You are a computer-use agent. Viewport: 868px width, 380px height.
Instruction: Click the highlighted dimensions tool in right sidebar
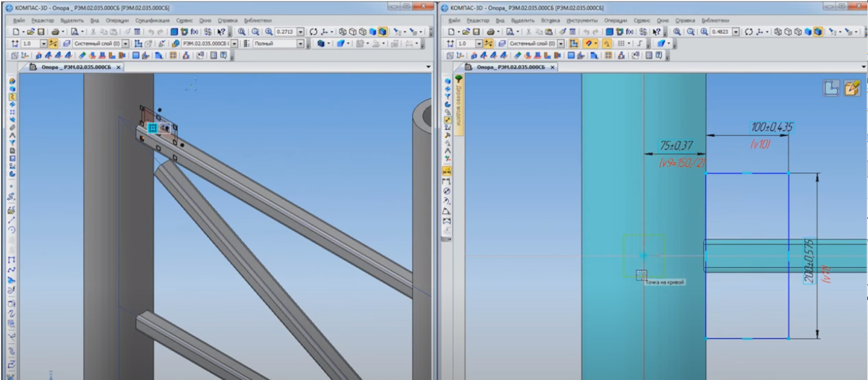[x=446, y=171]
